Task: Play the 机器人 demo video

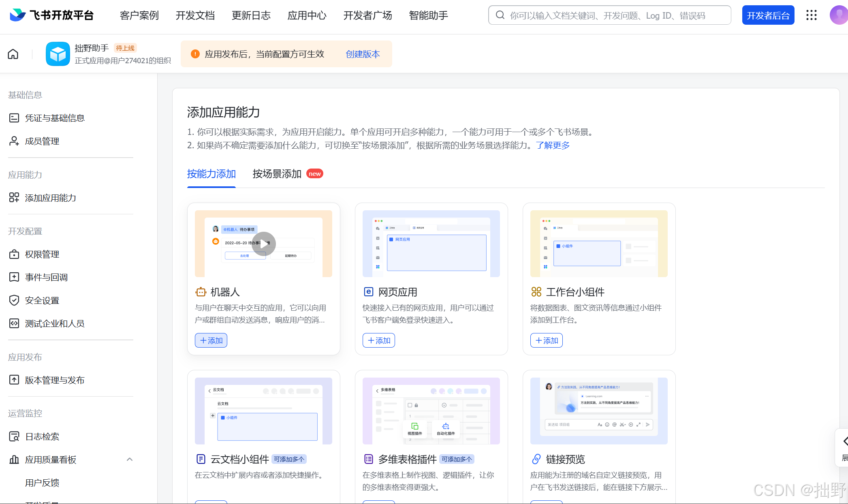Action: 263,243
